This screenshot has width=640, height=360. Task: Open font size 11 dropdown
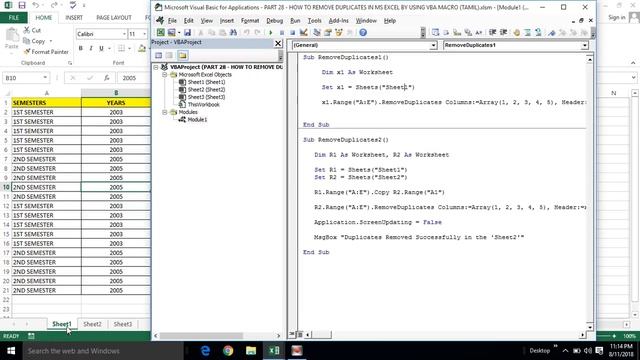point(144,34)
